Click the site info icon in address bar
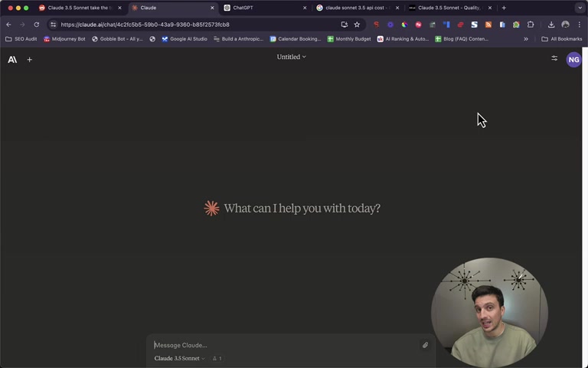588x368 pixels. click(54, 25)
